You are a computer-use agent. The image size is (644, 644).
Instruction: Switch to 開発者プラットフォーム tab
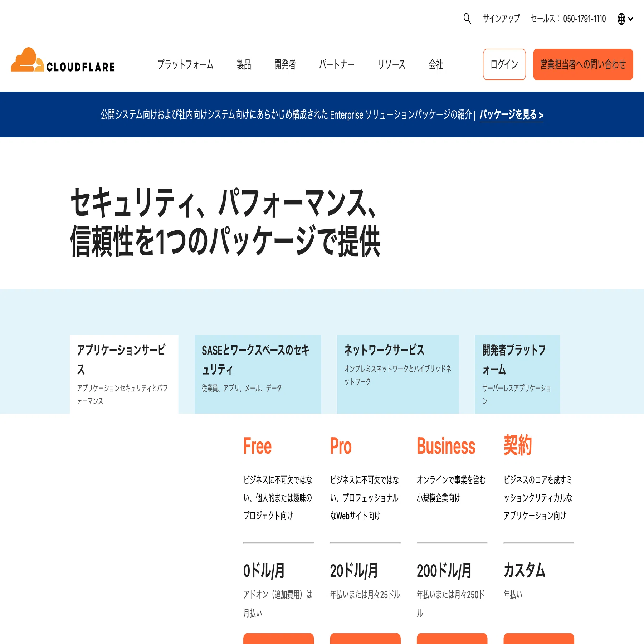(x=517, y=374)
